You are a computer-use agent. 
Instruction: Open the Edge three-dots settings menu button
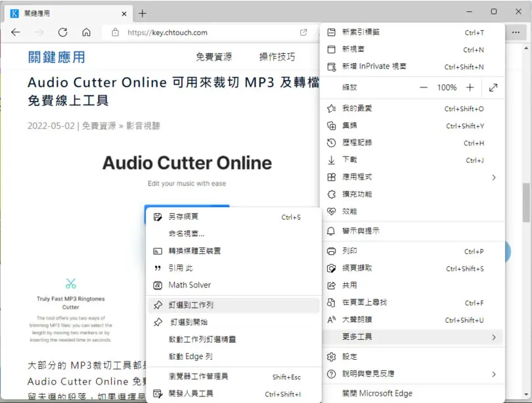516,32
